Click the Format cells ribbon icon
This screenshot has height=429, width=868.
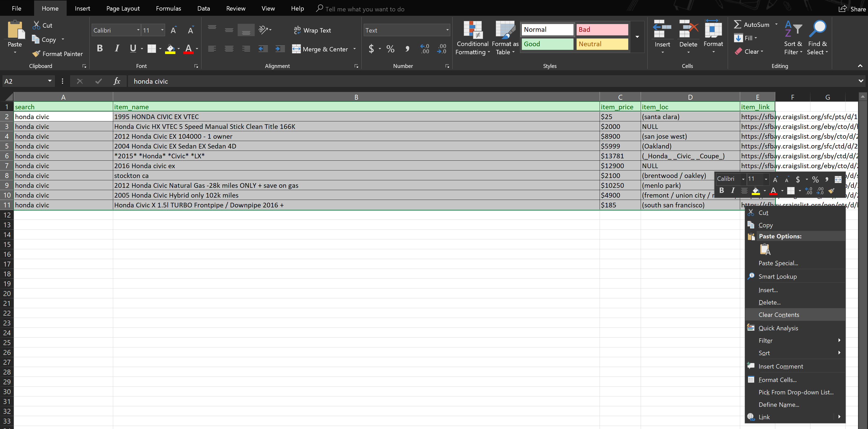pyautogui.click(x=713, y=29)
